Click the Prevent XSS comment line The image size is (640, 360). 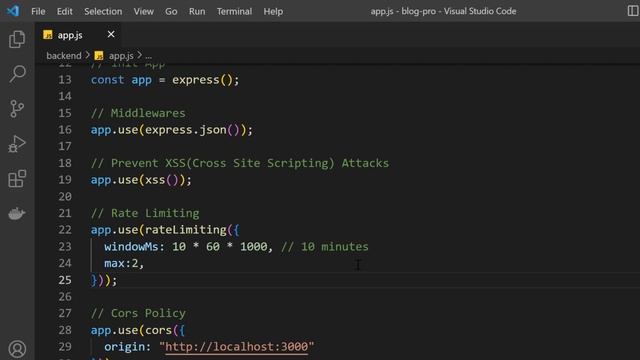coord(240,163)
